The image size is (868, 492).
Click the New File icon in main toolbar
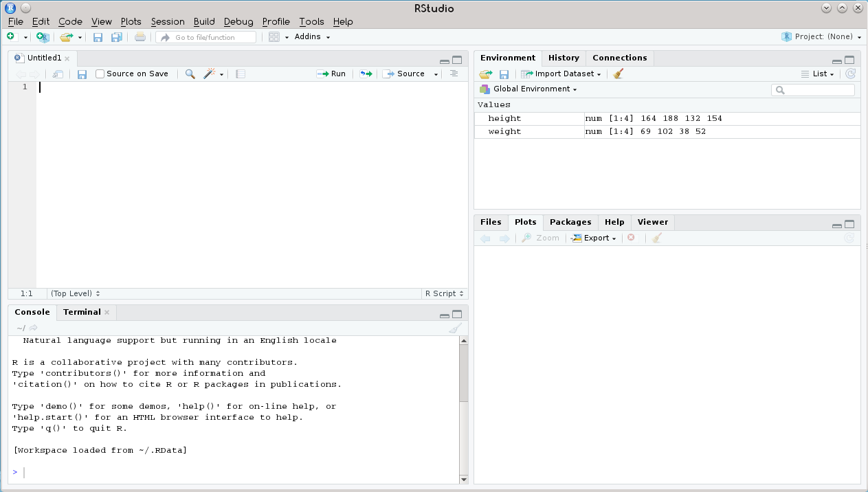[x=11, y=37]
